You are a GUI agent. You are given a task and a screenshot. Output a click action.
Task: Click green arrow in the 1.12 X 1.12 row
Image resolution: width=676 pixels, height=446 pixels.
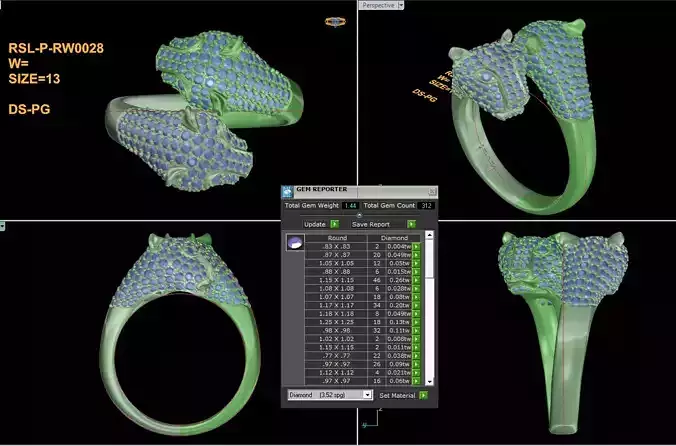416,373
